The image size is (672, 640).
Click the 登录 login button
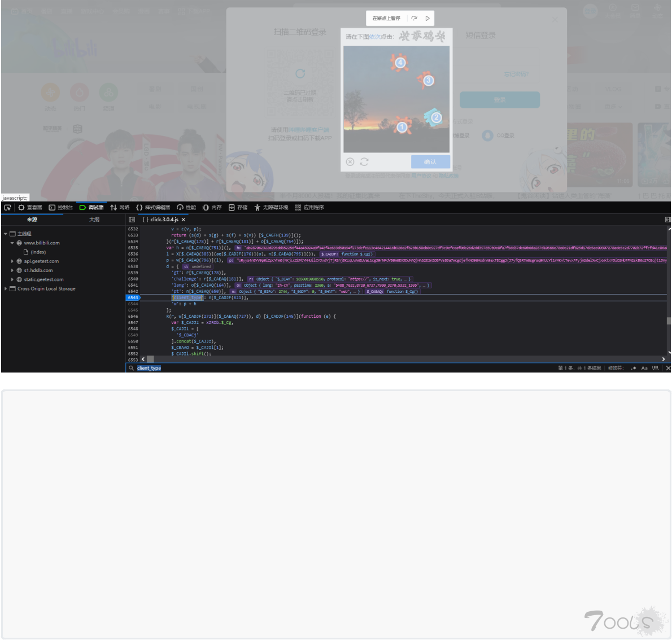[500, 100]
